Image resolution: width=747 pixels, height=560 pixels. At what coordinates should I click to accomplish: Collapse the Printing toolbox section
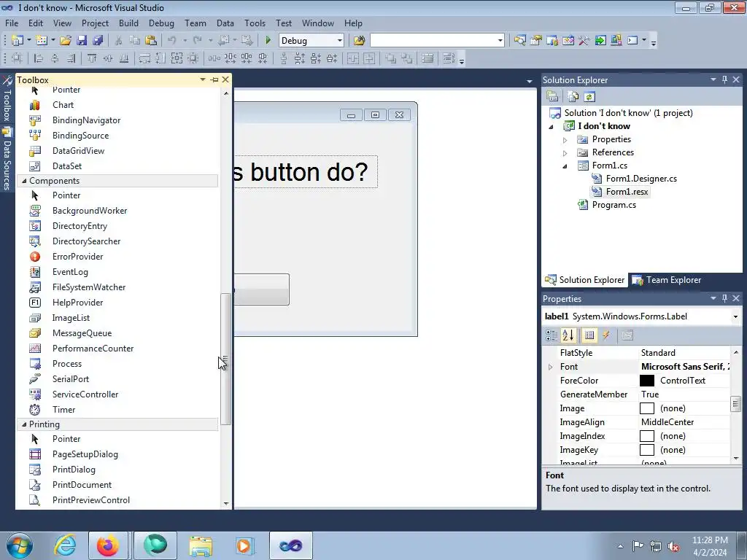(x=24, y=424)
